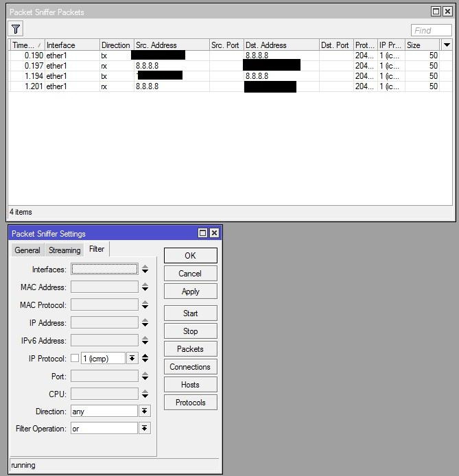Stop the packet sniffer
The height and width of the screenshot is (476, 459).
(x=190, y=331)
